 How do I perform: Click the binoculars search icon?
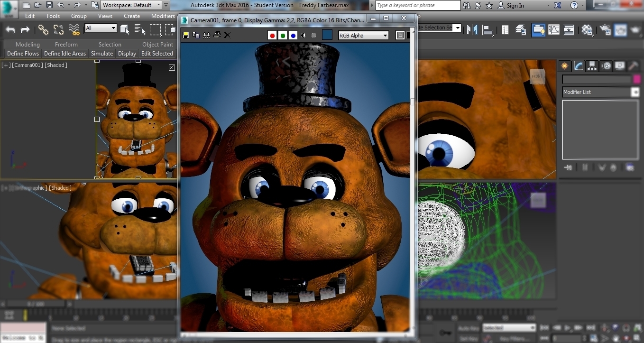pos(467,5)
